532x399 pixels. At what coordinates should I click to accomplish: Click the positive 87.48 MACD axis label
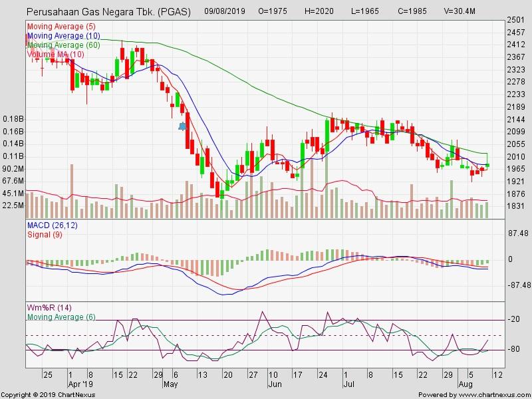coord(519,233)
